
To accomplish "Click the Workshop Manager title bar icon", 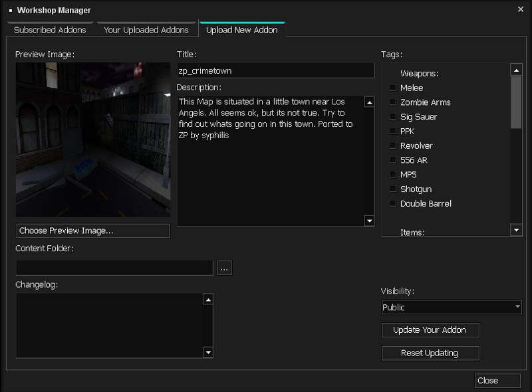I will (x=9, y=10).
